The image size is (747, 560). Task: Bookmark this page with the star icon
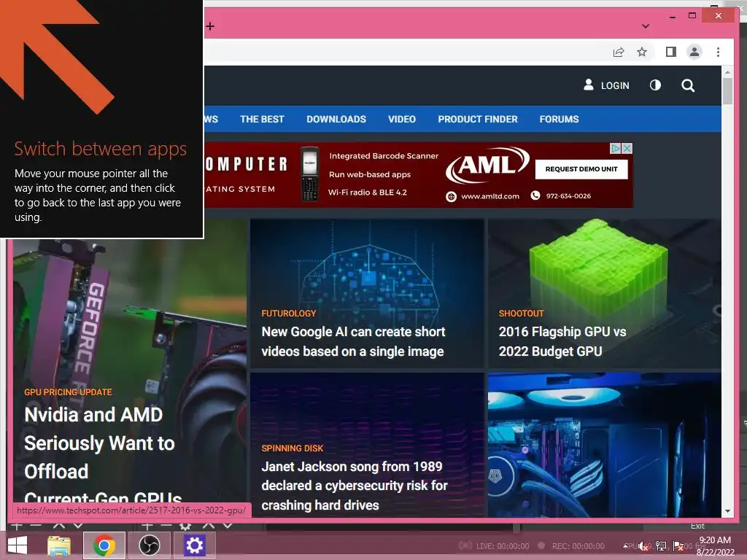(642, 52)
